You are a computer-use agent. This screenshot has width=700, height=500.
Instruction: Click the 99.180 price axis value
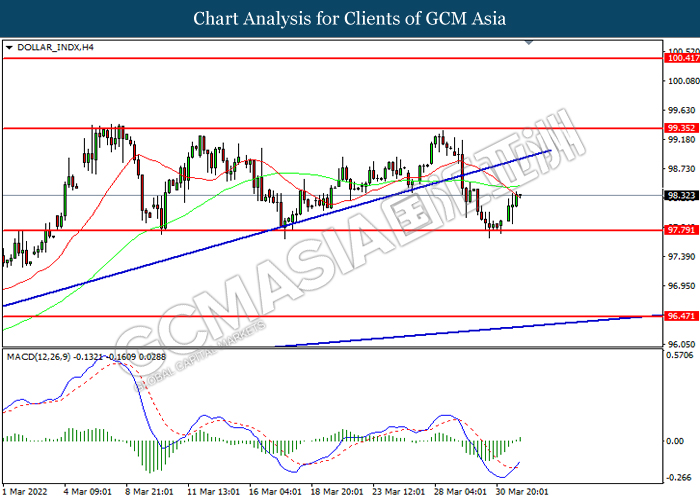click(x=681, y=140)
